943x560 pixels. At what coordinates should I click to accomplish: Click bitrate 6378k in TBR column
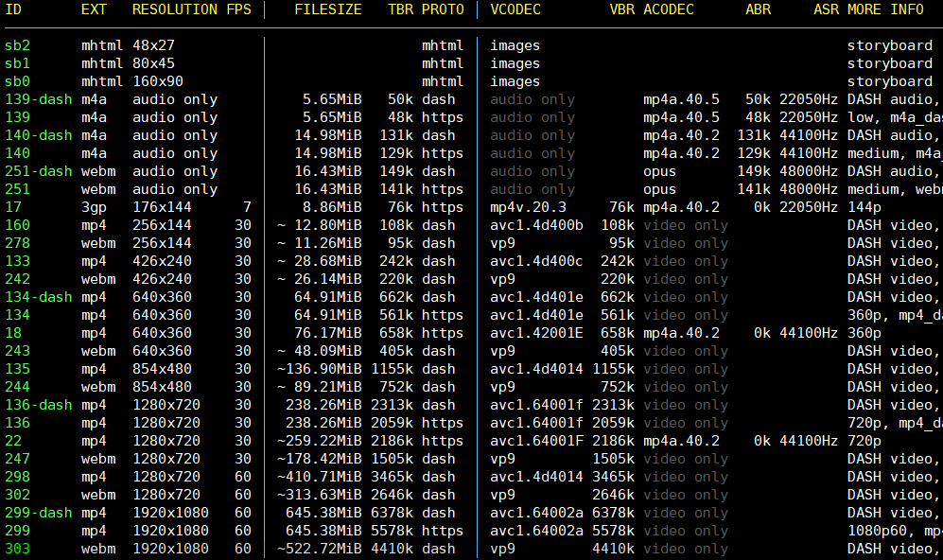(393, 513)
